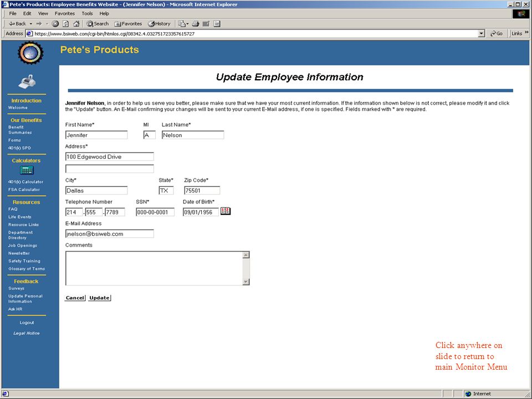Open the View menu
This screenshot has height=399, width=532.
click(43, 13)
